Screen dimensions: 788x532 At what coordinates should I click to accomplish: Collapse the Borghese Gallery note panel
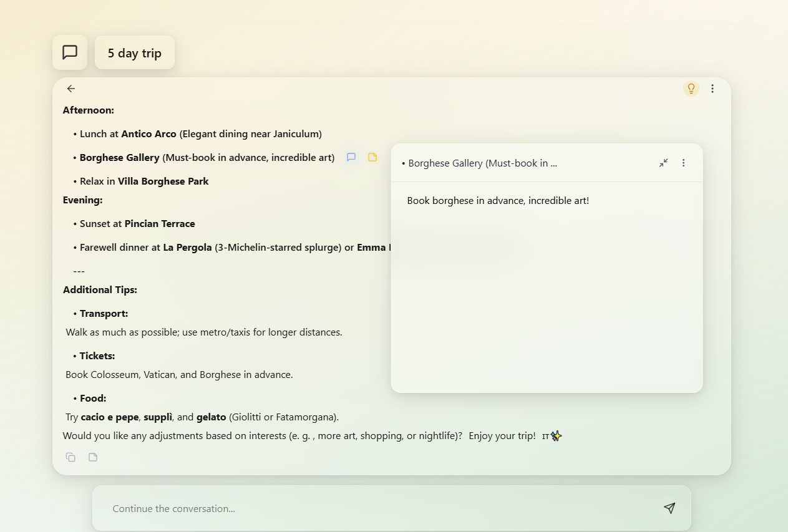tap(663, 163)
